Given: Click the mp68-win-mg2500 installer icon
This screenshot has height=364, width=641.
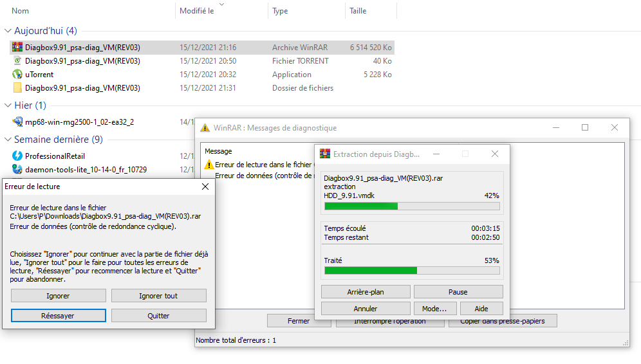Looking at the screenshot, I should pyautogui.click(x=17, y=122).
